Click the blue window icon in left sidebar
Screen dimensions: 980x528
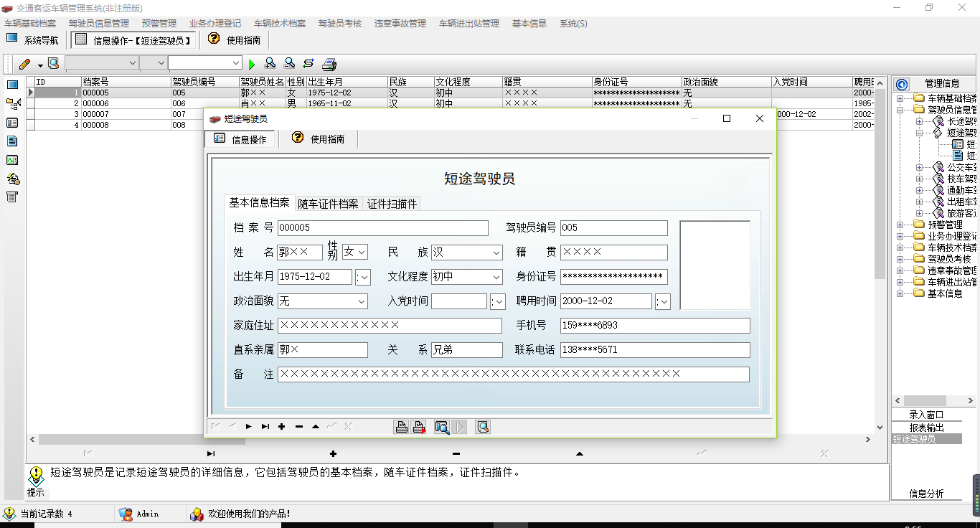[x=12, y=85]
